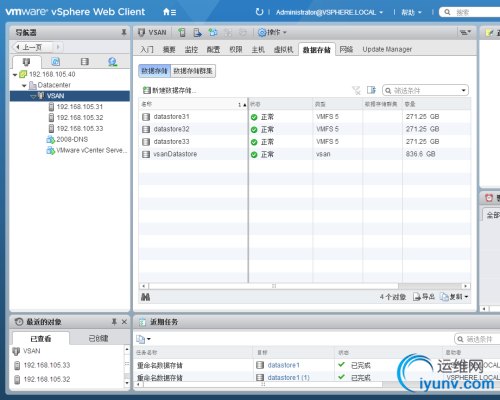The width and height of the screenshot is (500, 400).
Task: Switch to the Created tab
Action: point(98,339)
